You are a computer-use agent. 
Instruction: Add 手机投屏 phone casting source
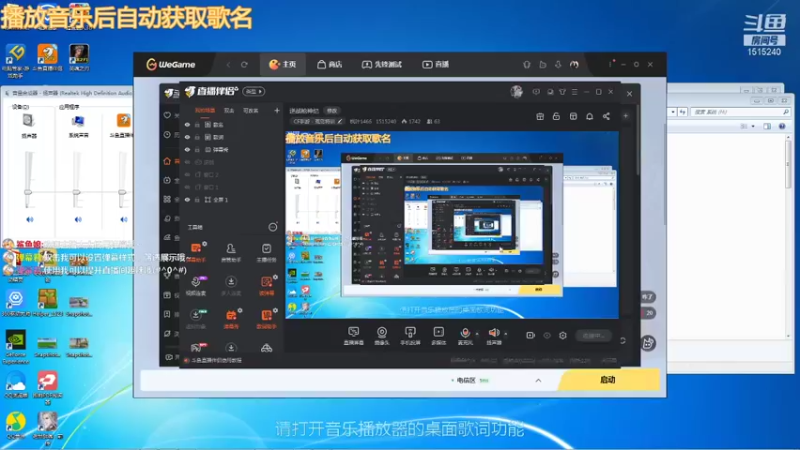[410, 336]
